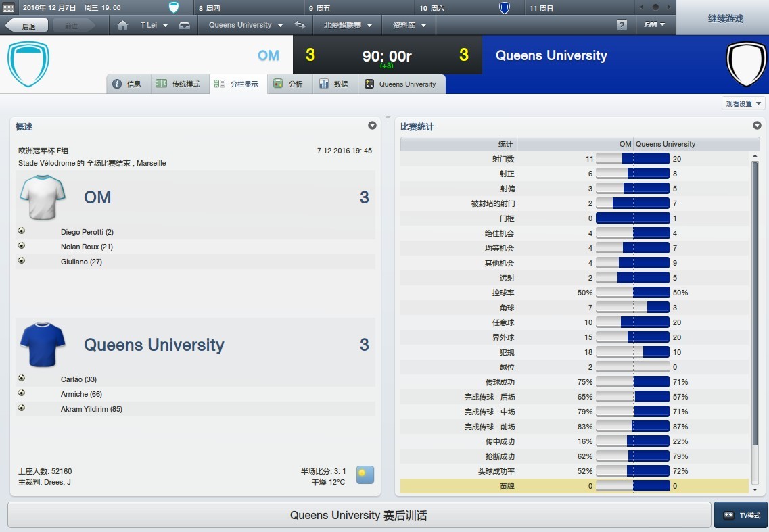Click the 后退 back button
Viewport: 769px width, 532px height.
point(26,25)
